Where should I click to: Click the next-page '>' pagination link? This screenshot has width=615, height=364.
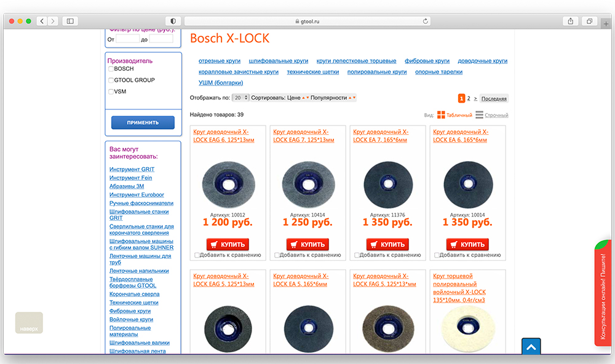click(x=475, y=98)
